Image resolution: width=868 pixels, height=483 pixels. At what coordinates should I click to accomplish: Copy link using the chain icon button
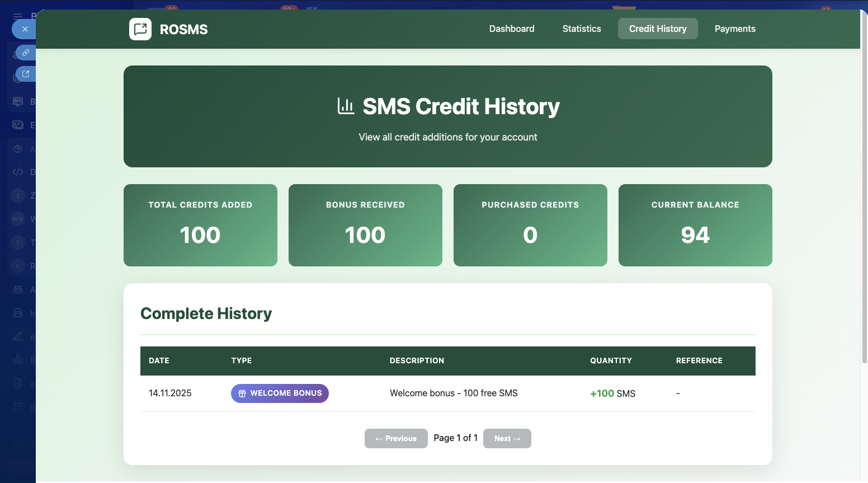click(26, 53)
